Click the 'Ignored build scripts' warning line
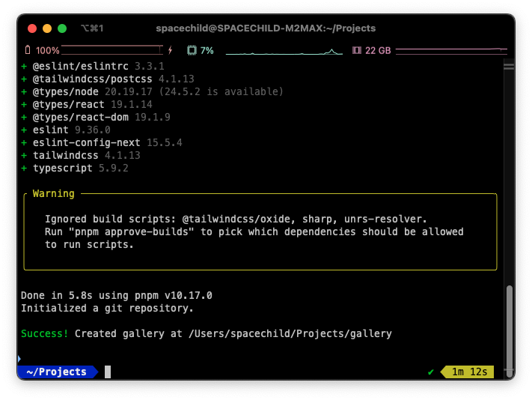The image size is (532, 400). tap(236, 219)
